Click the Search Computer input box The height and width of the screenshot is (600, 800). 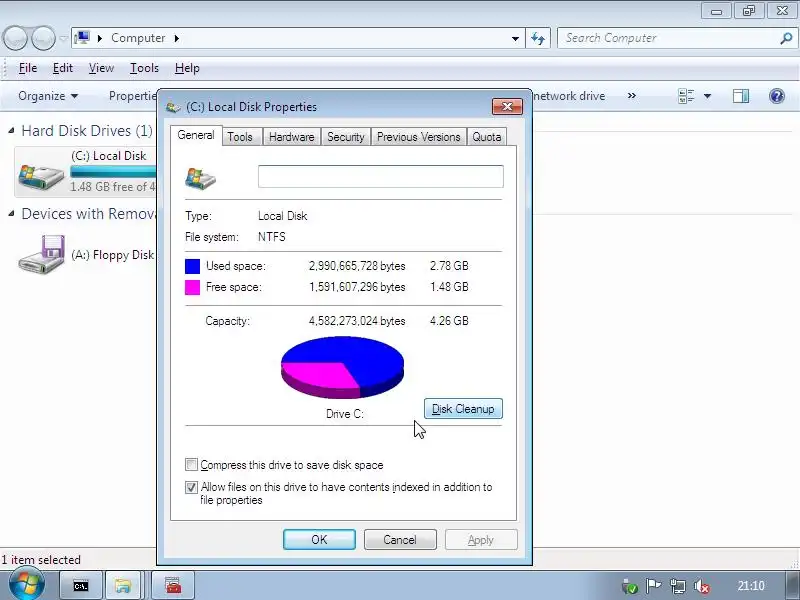tap(667, 38)
